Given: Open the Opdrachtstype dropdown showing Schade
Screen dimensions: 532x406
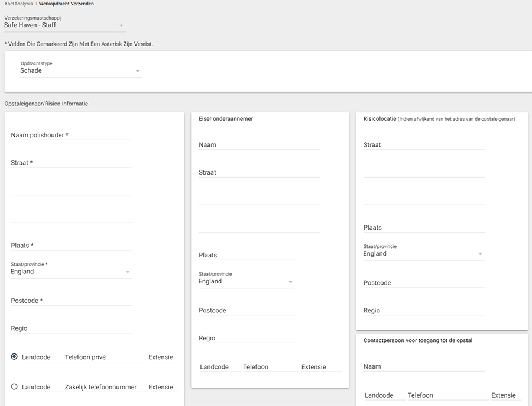Looking at the screenshot, I should [x=81, y=70].
